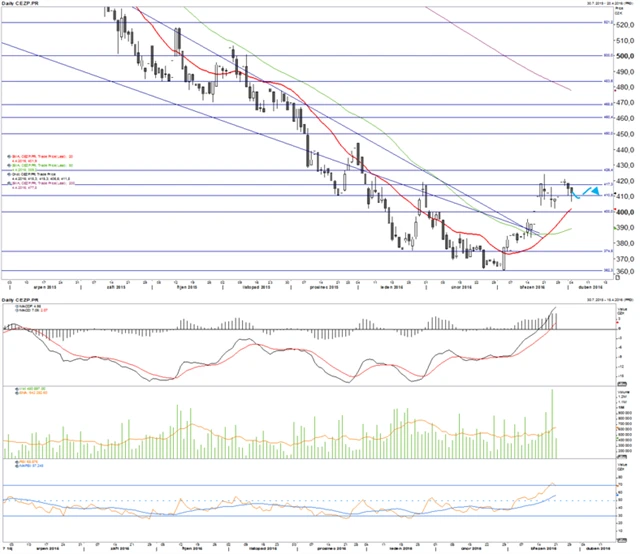Screen dimensions: 640x554
Task: Click the small D icon below price axis
Action: pos(618,278)
